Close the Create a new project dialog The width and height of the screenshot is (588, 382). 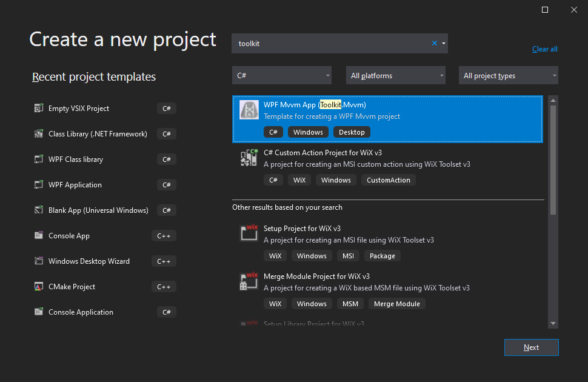coord(573,10)
